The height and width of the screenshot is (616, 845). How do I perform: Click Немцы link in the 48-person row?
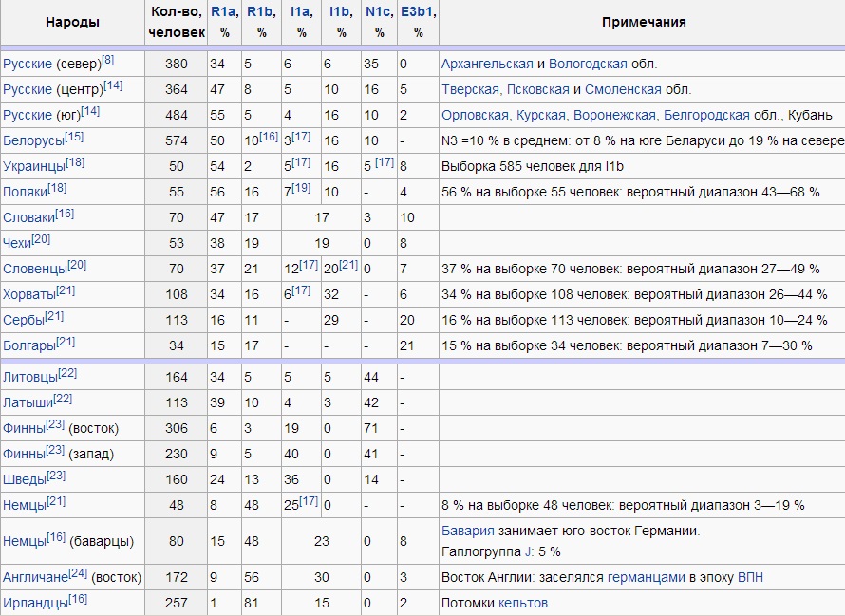[x=25, y=506]
